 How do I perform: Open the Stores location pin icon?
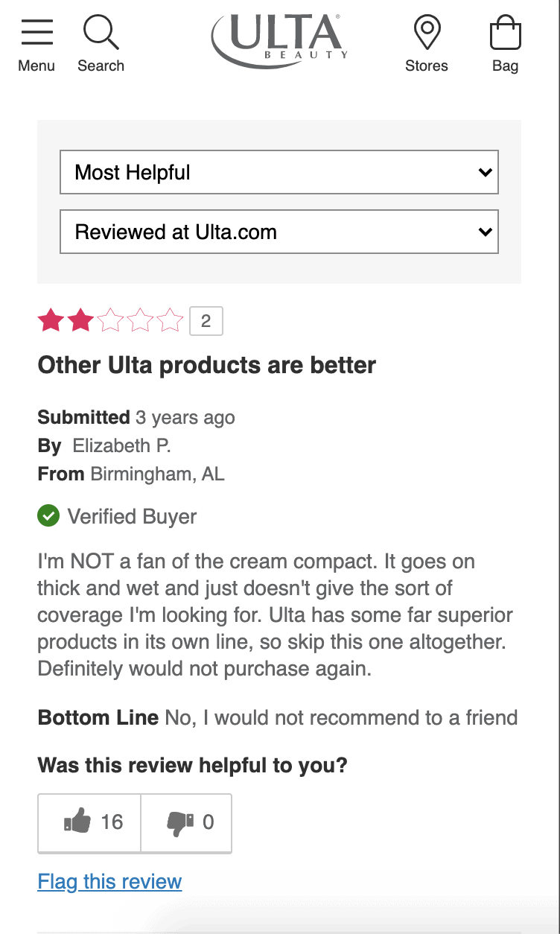427,34
